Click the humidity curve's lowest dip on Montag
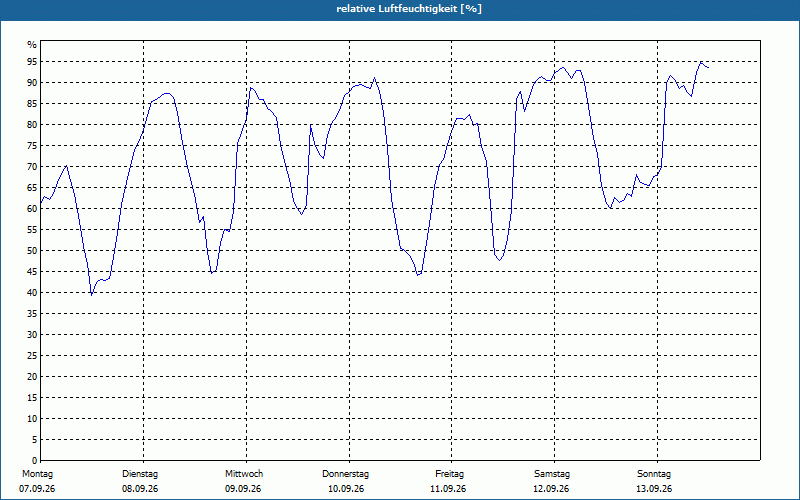 click(x=91, y=295)
